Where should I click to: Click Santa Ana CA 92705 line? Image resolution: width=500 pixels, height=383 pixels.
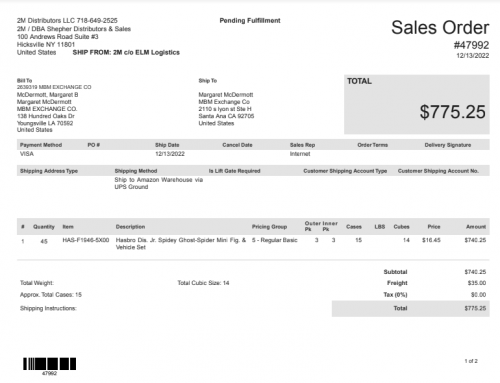[226, 116]
